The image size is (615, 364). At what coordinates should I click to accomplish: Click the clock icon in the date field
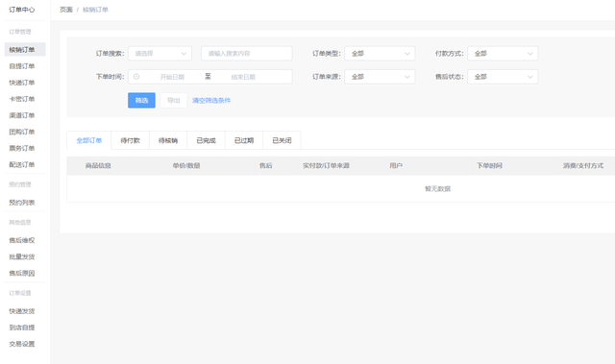136,77
